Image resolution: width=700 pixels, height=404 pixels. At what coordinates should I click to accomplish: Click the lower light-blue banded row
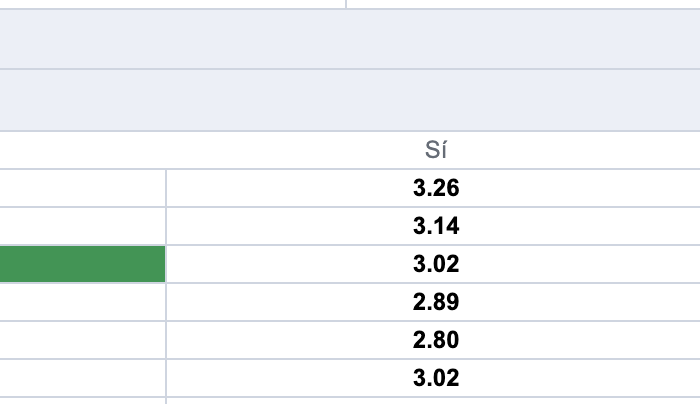(x=350, y=100)
